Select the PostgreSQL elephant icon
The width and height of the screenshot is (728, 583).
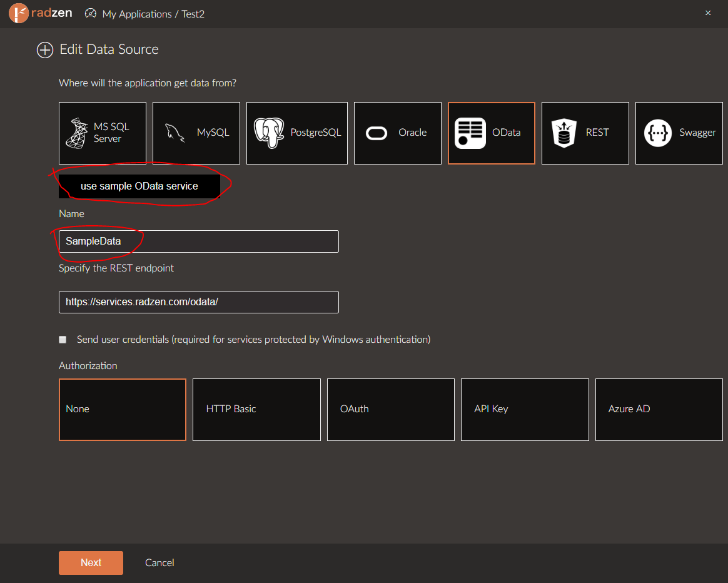coord(269,133)
